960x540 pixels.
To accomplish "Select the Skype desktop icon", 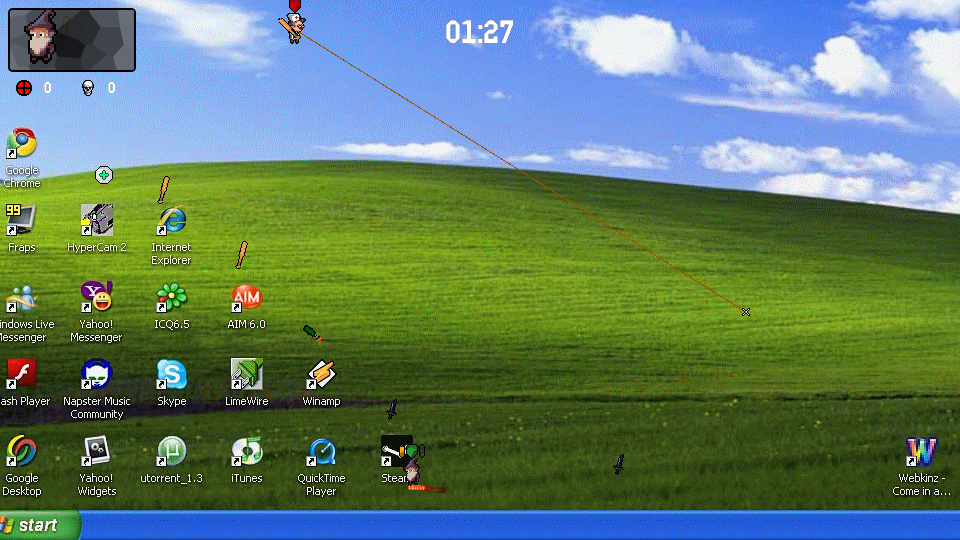I will [171, 374].
